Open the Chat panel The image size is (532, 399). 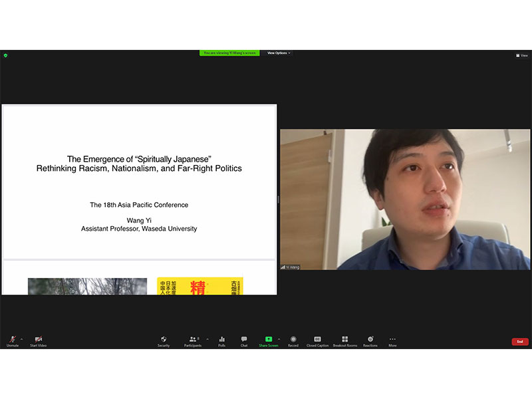point(244,340)
